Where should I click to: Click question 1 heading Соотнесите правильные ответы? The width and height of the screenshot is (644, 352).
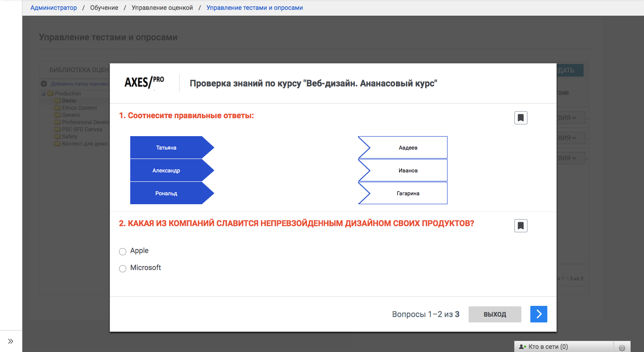(x=187, y=116)
